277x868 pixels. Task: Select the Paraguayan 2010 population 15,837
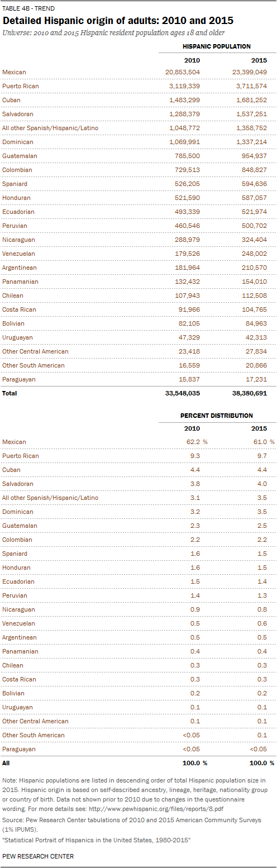pyautogui.click(x=188, y=379)
